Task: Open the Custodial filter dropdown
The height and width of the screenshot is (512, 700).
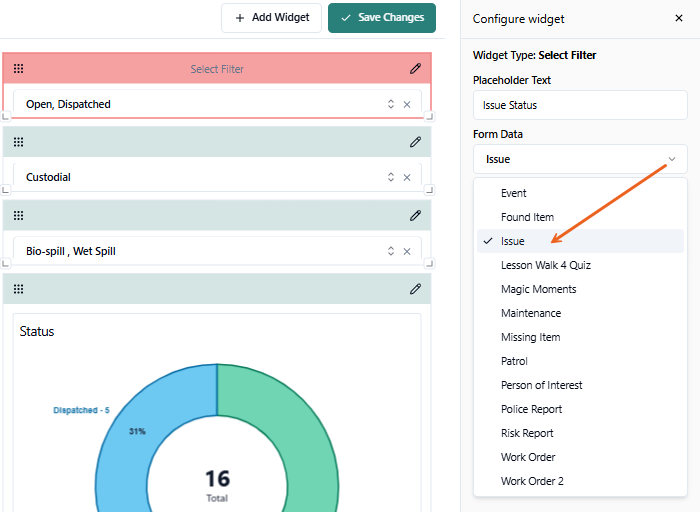Action: point(391,177)
